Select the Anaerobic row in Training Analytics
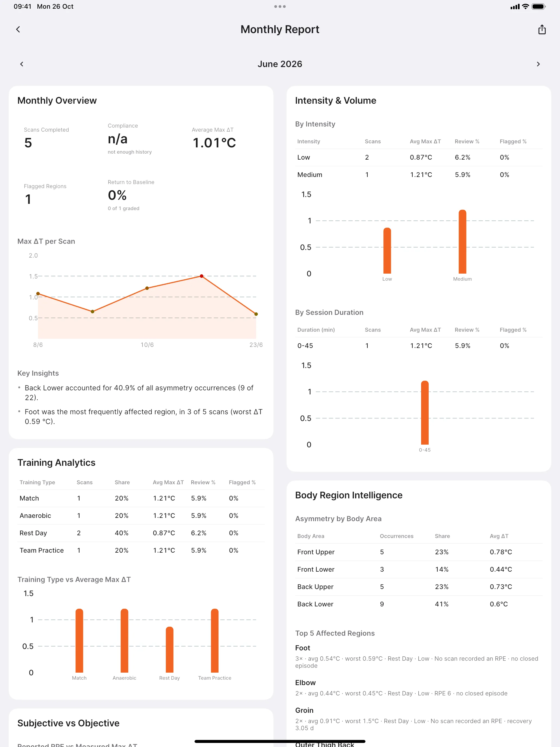Viewport: 560px width, 747px height. pos(141,516)
